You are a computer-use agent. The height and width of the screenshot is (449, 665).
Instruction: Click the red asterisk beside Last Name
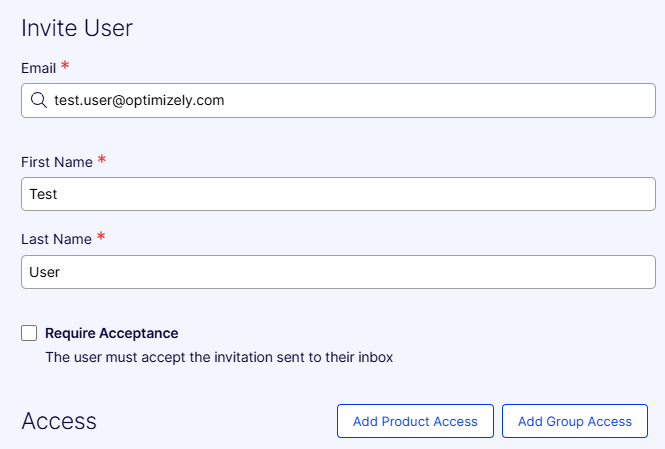(x=101, y=236)
